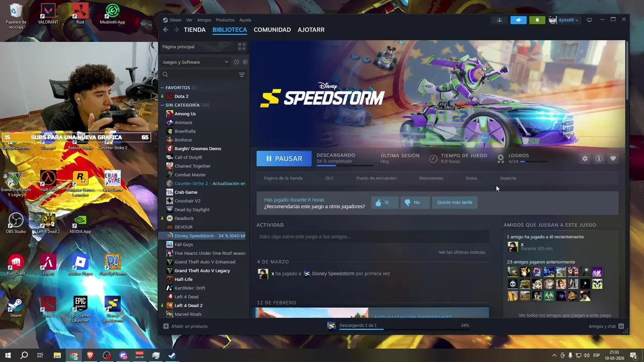This screenshot has width=644, height=362.
Task: Click Quizás más tarde button
Action: click(x=455, y=202)
